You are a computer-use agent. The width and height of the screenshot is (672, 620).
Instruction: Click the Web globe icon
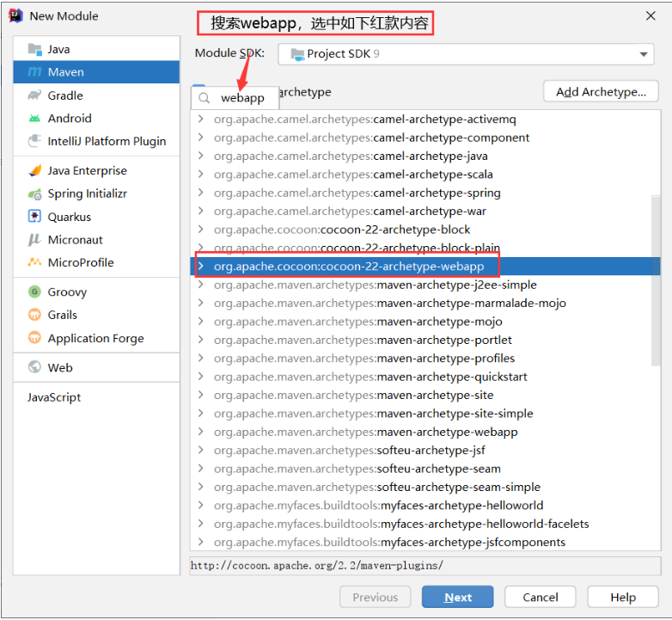coord(34,367)
